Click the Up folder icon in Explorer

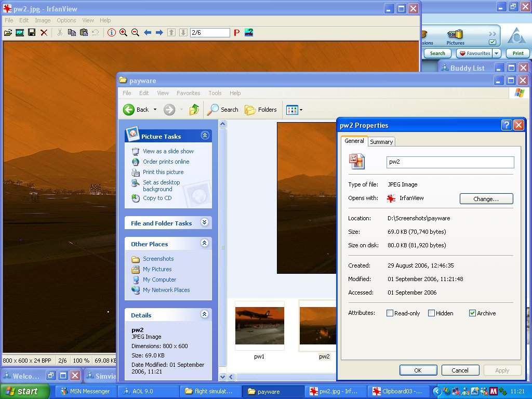point(194,110)
